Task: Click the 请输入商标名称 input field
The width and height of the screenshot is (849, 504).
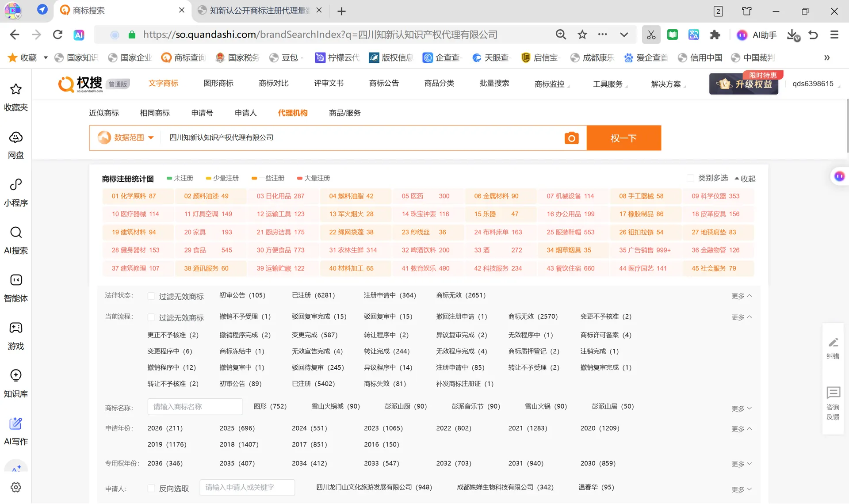Action: [195, 406]
